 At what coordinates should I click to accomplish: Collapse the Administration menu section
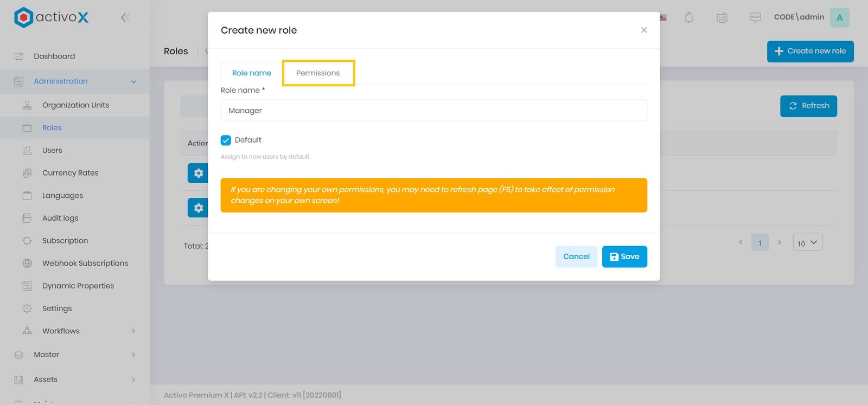point(133,82)
